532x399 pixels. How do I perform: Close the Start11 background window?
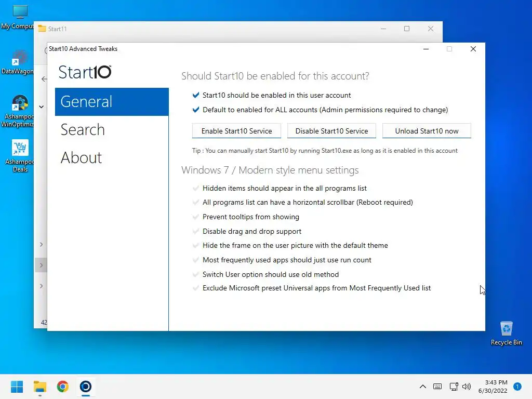pos(431,29)
